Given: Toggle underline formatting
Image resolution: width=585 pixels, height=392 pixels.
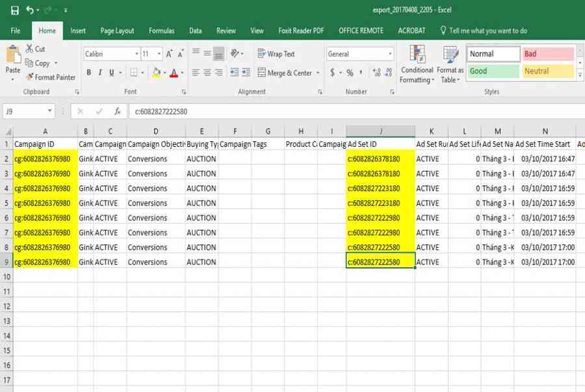Looking at the screenshot, I should [112, 72].
